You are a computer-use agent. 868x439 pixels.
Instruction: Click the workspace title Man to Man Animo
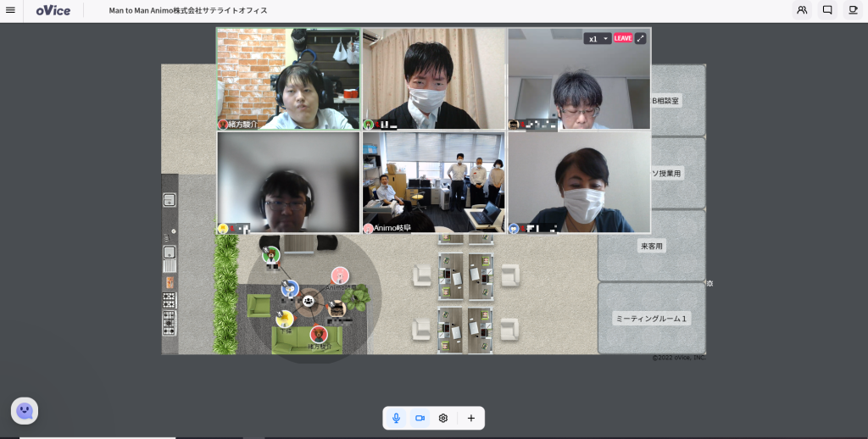click(188, 10)
